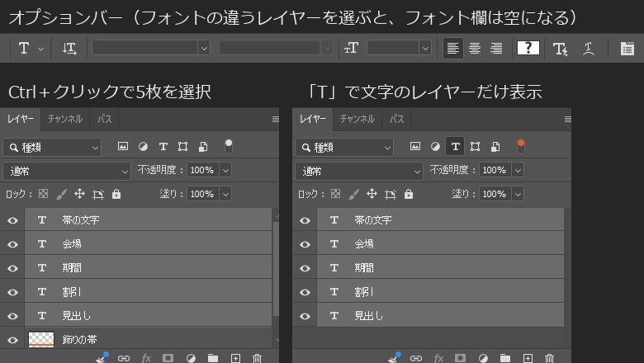Hide 帯の文字 layer in left panel
Image resolution: width=644 pixels, height=363 pixels.
tap(12, 220)
